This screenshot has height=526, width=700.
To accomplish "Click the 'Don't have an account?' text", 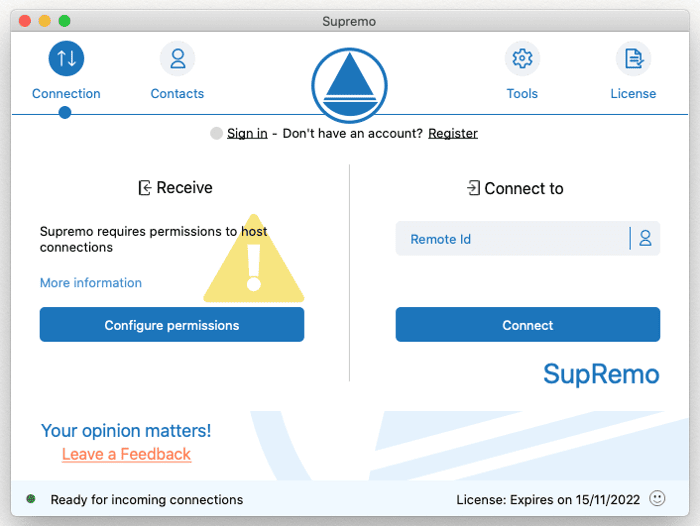I will tap(353, 134).
